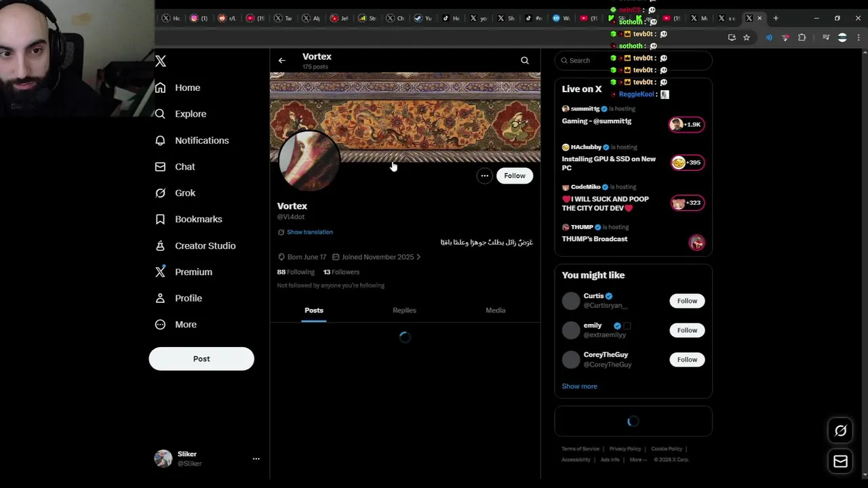
Task: Expand footer More options
Action: coord(638,460)
